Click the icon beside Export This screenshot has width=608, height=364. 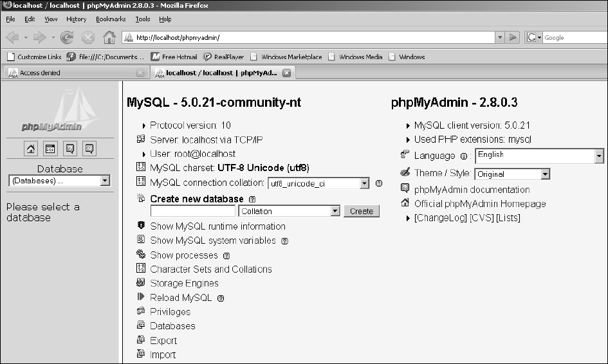coord(141,340)
